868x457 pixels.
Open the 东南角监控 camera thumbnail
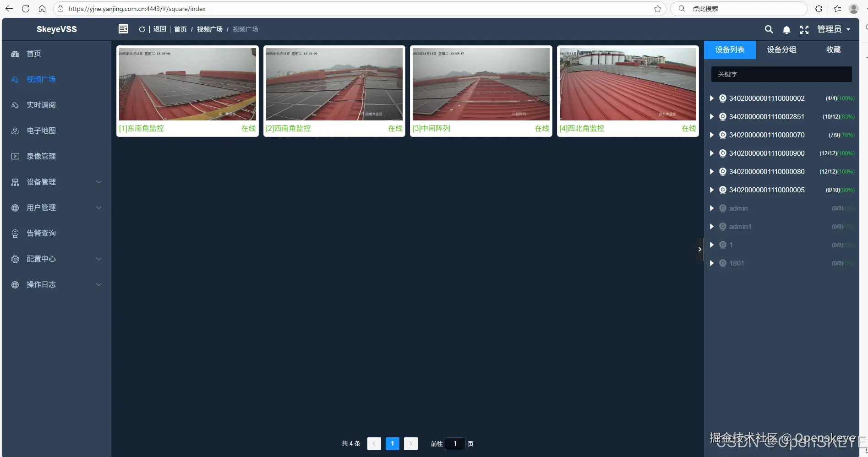pos(187,85)
